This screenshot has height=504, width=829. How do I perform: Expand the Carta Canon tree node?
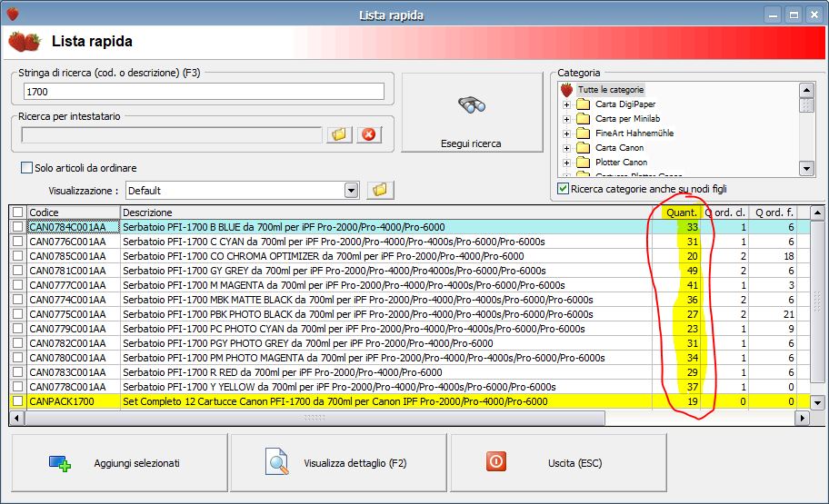point(567,148)
